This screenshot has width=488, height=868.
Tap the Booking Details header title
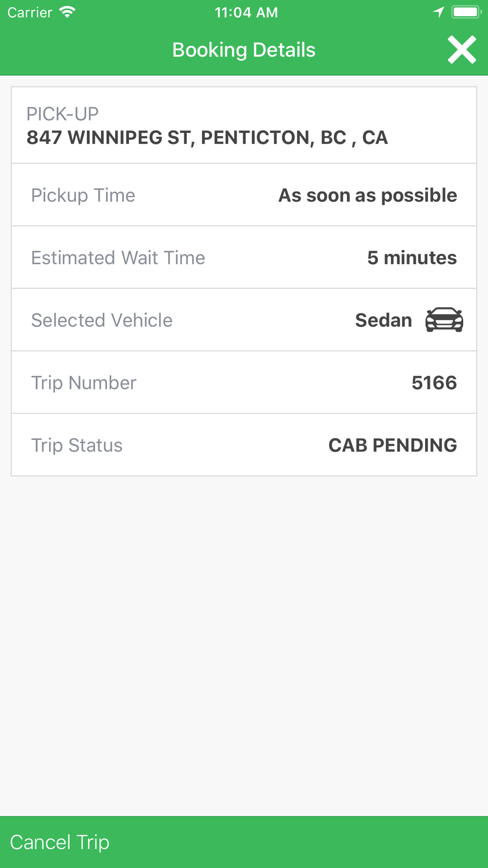(x=244, y=50)
